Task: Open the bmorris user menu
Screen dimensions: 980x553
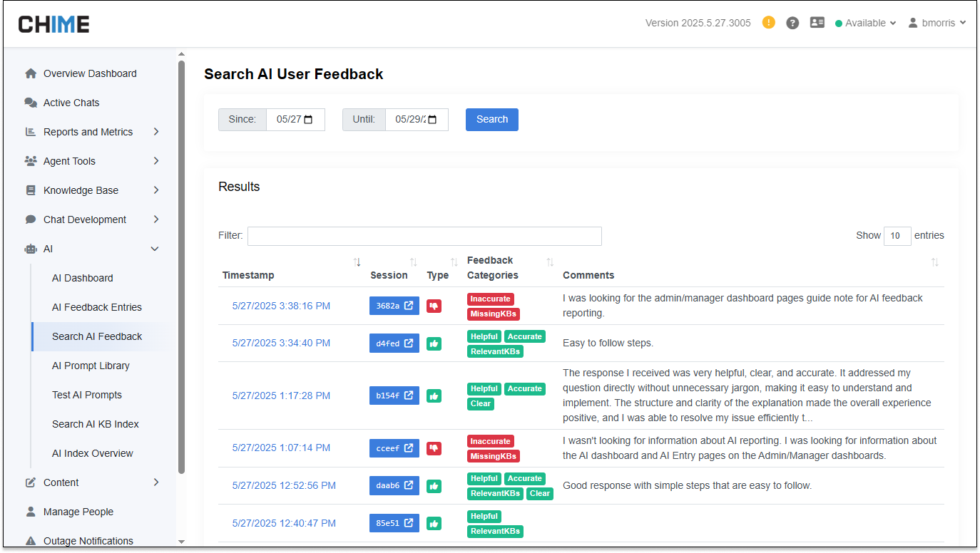Action: click(x=937, y=23)
